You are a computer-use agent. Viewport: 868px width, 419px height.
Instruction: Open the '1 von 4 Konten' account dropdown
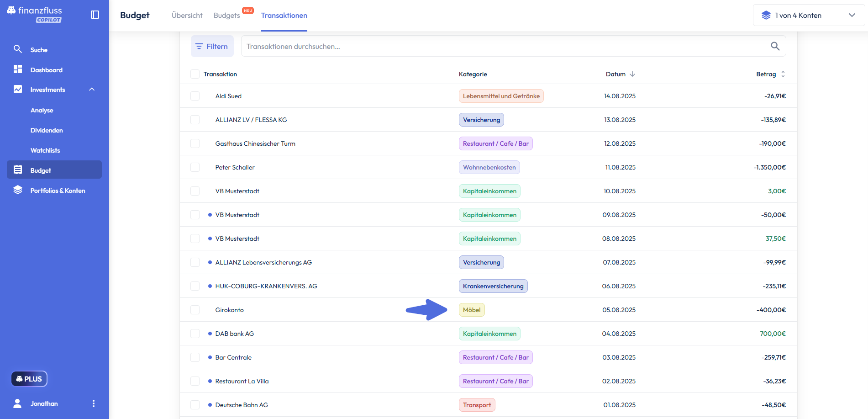(809, 15)
